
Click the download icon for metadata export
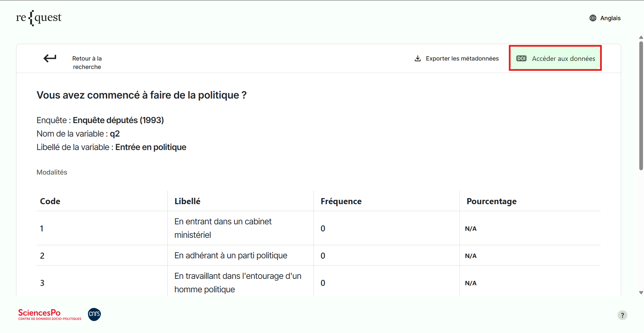[418, 59]
